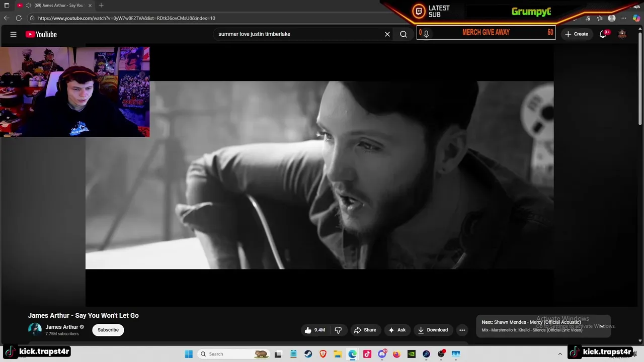The width and height of the screenshot is (644, 362).
Task: Open Firefox from the taskbar
Action: coord(396,354)
